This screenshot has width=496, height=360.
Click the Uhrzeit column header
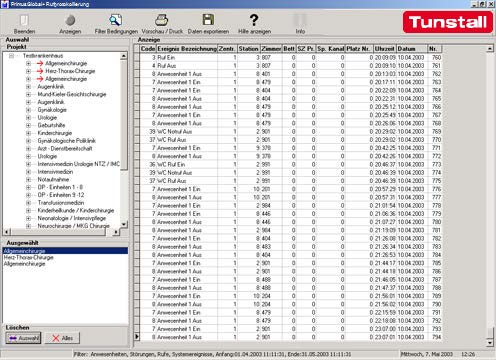tap(384, 49)
